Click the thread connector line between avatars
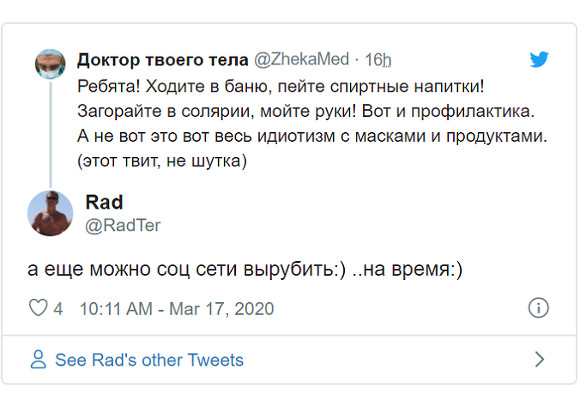Image resolution: width=580 pixels, height=419 pixels. [50, 135]
